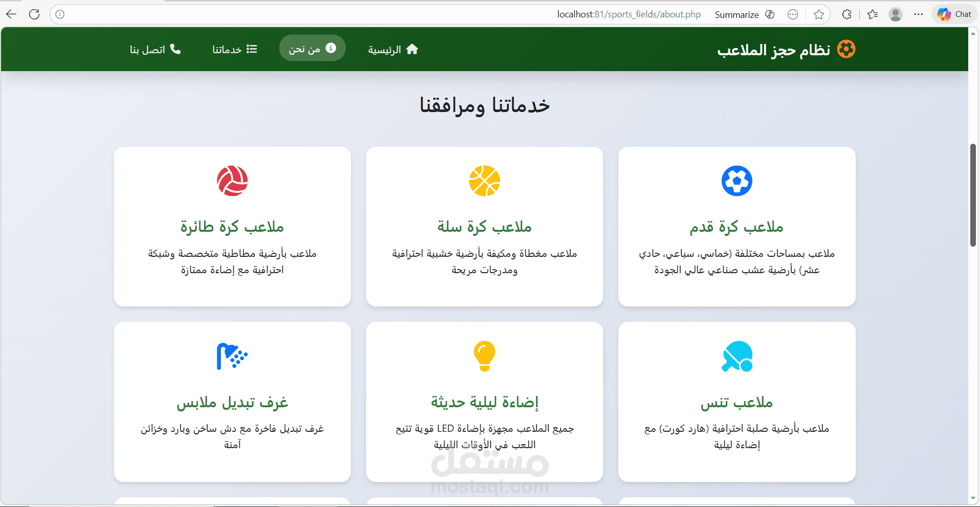Open the خدماتنا menu item

tap(235, 49)
